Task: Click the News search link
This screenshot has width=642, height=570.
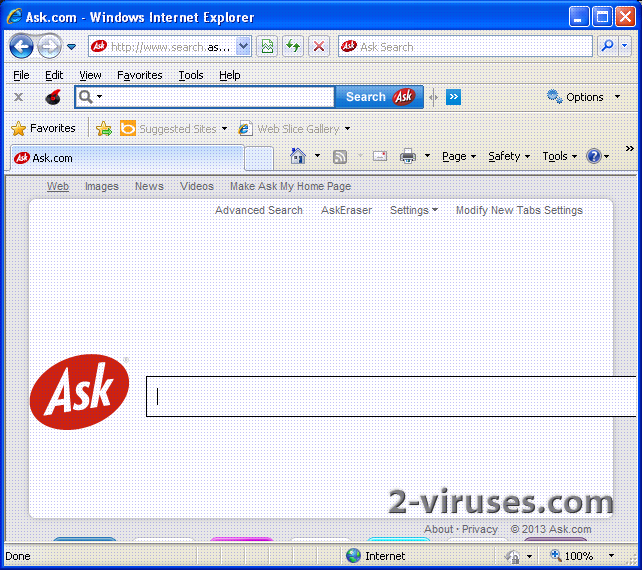Action: pos(149,186)
